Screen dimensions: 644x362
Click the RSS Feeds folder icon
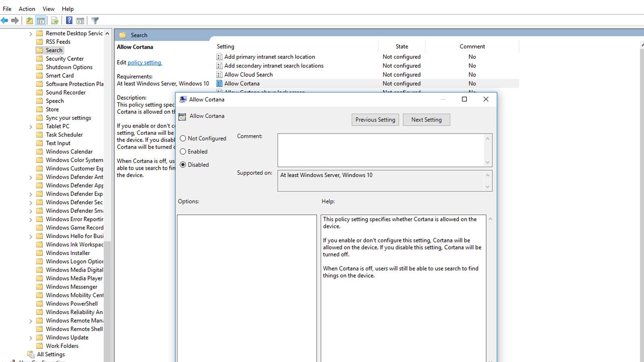pyautogui.click(x=39, y=42)
